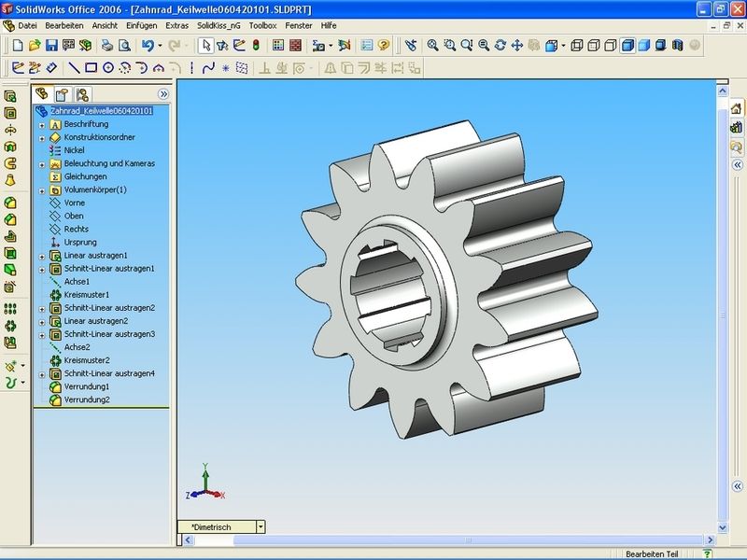The width and height of the screenshot is (747, 560).
Task: Toggle the Section View button
Action: pyautogui.click(x=678, y=45)
